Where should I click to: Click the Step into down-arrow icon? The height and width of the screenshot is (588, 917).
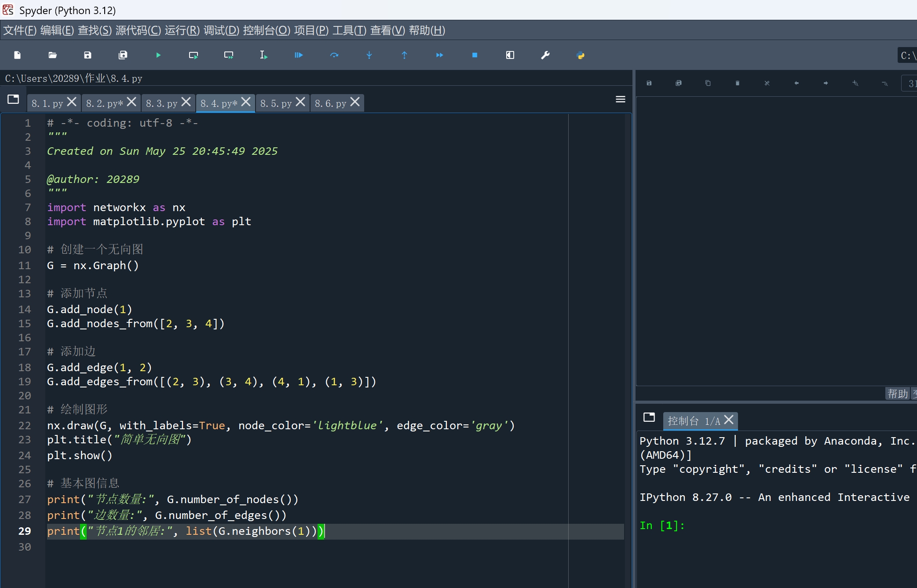(x=369, y=55)
